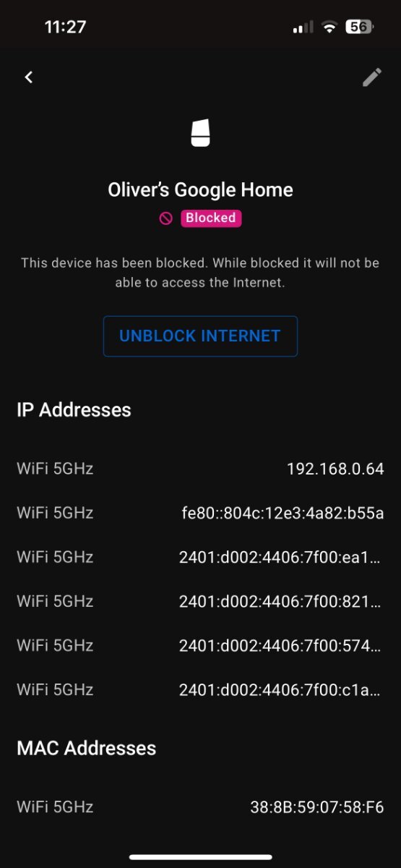Click the UNBLOCK INTERNET button
401x868 pixels.
(x=200, y=336)
